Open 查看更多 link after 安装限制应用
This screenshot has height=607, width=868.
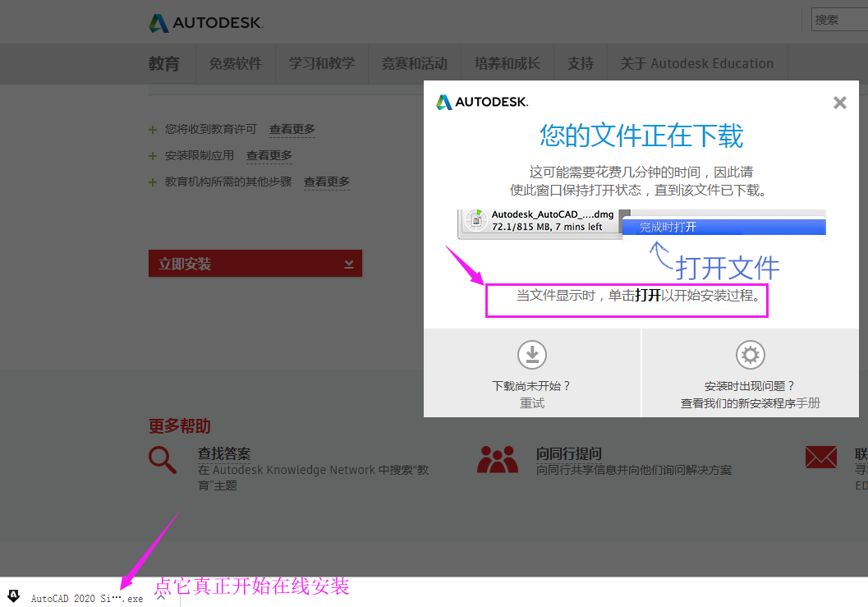pyautogui.click(x=269, y=155)
